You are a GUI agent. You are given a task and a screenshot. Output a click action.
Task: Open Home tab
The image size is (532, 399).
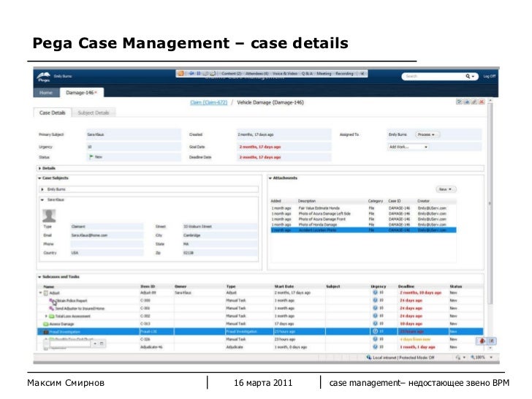pyautogui.click(x=46, y=93)
